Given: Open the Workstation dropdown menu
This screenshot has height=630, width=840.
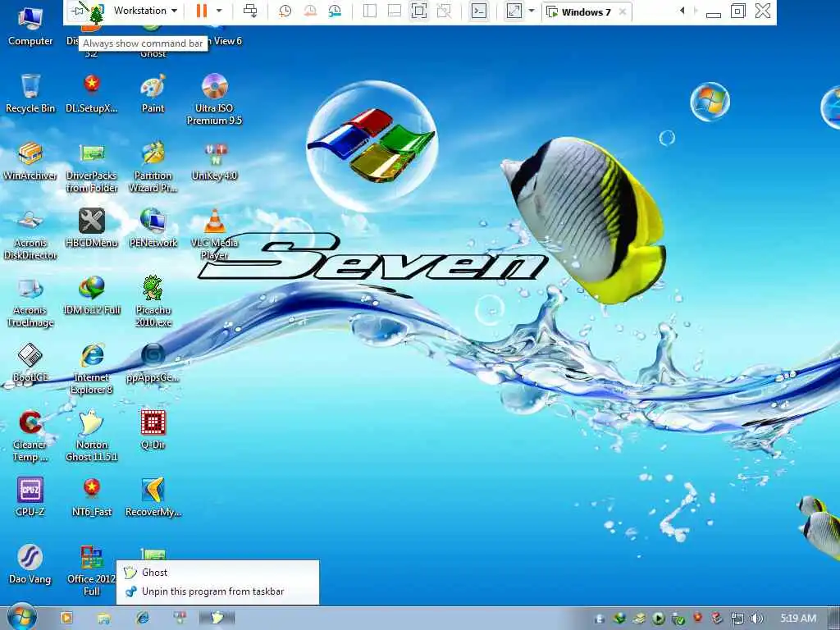Looking at the screenshot, I should tap(145, 10).
